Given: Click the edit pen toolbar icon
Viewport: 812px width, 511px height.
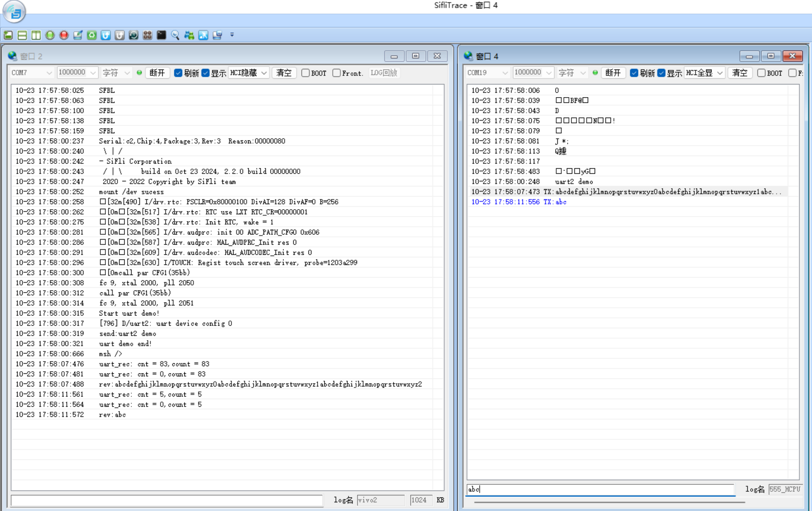Looking at the screenshot, I should [78, 35].
